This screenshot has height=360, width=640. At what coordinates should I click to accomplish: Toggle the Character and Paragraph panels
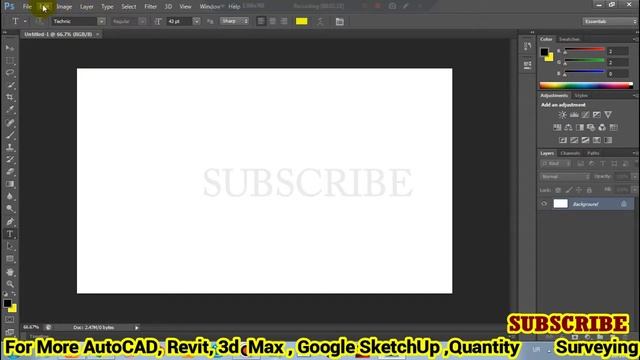coord(340,21)
